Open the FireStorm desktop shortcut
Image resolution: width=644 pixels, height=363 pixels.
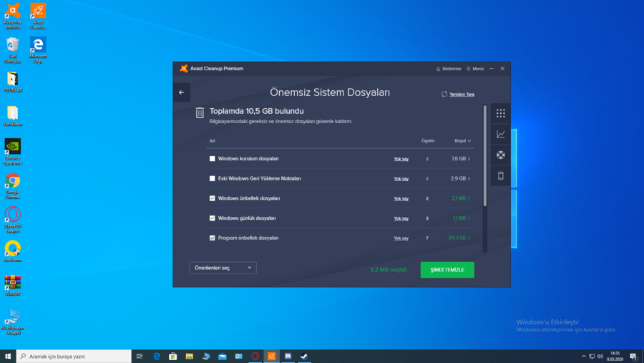pos(13,251)
